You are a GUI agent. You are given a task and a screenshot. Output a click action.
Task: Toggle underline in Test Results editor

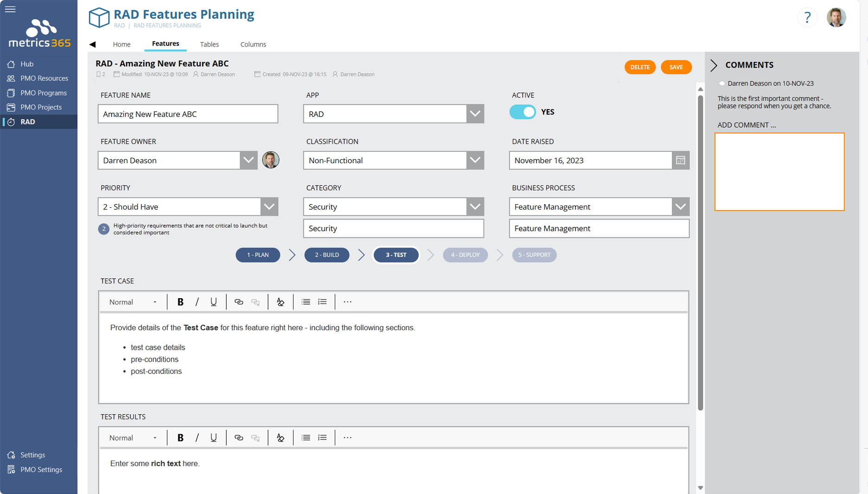pos(214,438)
